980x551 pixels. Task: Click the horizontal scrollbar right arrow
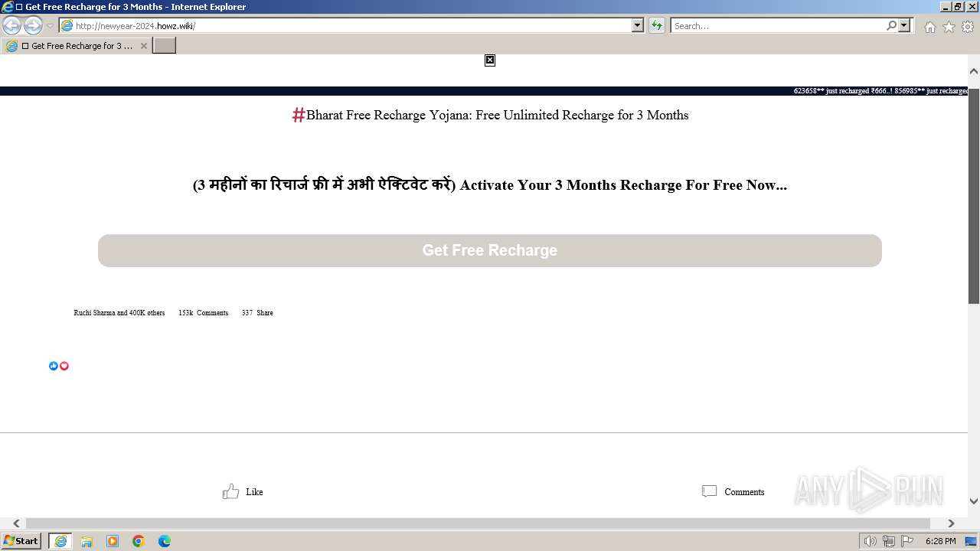951,523
